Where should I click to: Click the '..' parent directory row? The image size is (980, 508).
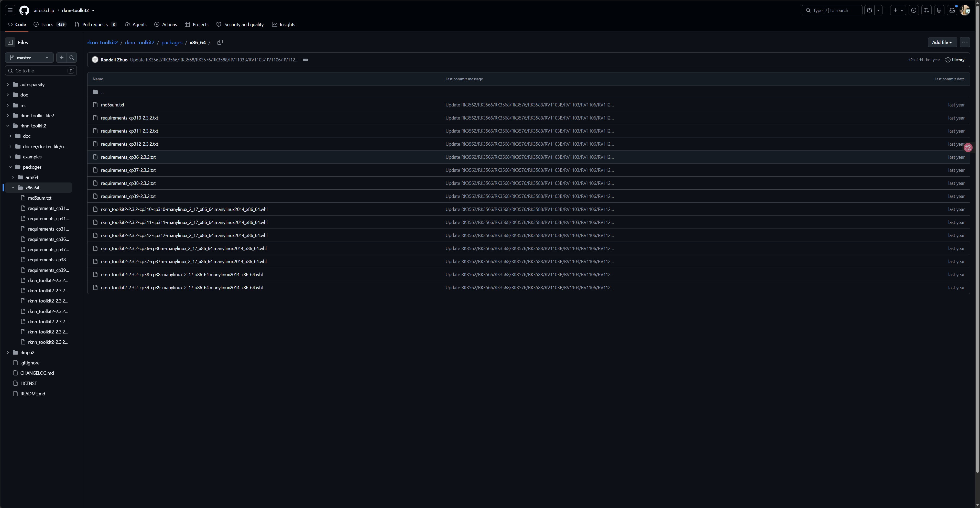[x=528, y=92]
